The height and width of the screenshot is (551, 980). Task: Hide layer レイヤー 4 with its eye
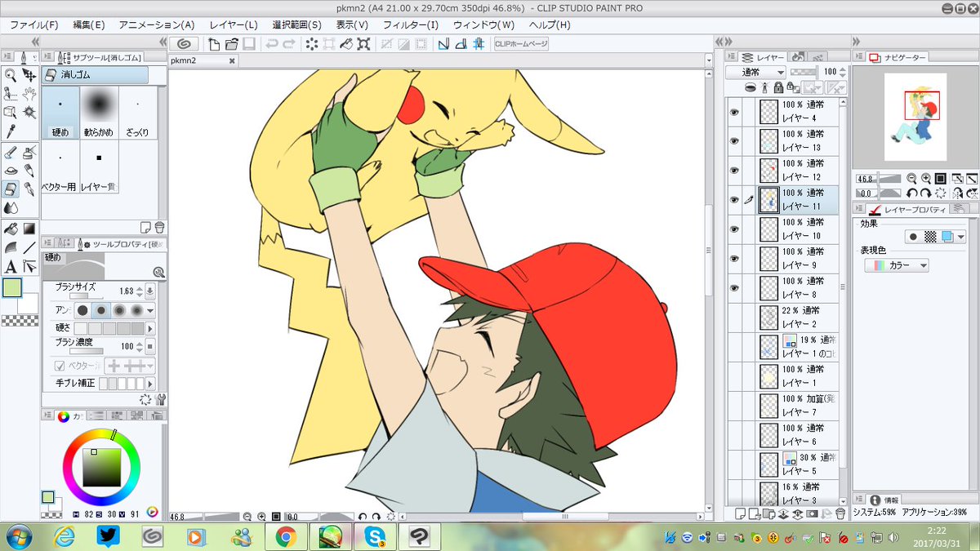[733, 112]
